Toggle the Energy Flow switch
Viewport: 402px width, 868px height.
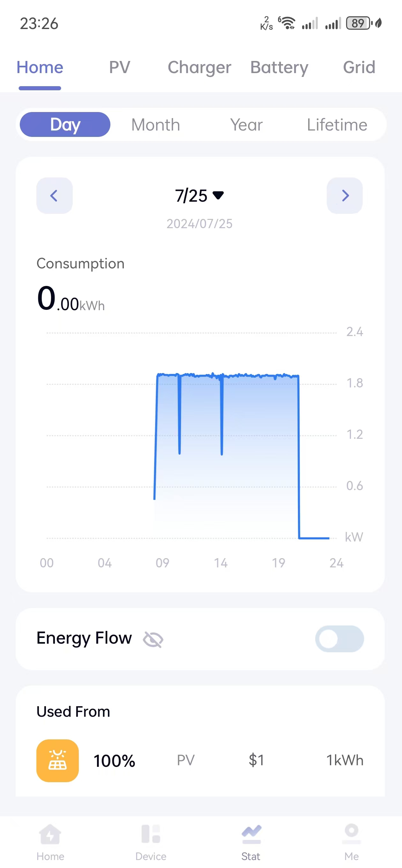click(x=339, y=639)
